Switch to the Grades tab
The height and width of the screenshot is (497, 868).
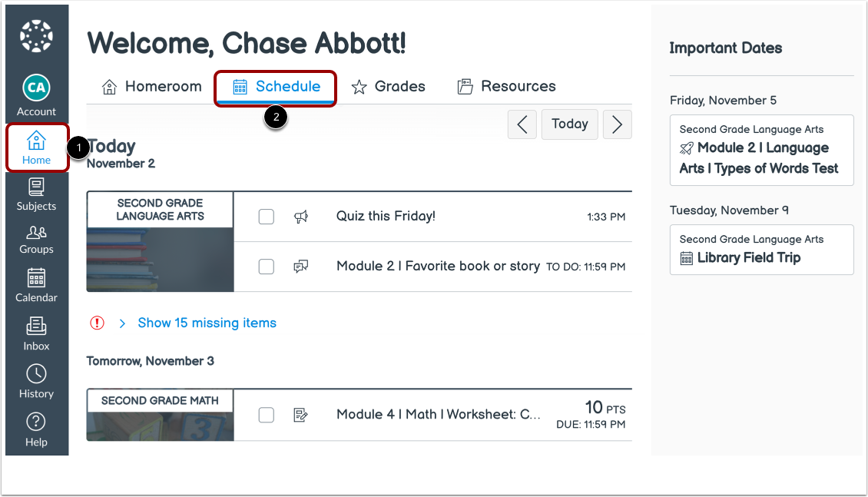point(389,87)
